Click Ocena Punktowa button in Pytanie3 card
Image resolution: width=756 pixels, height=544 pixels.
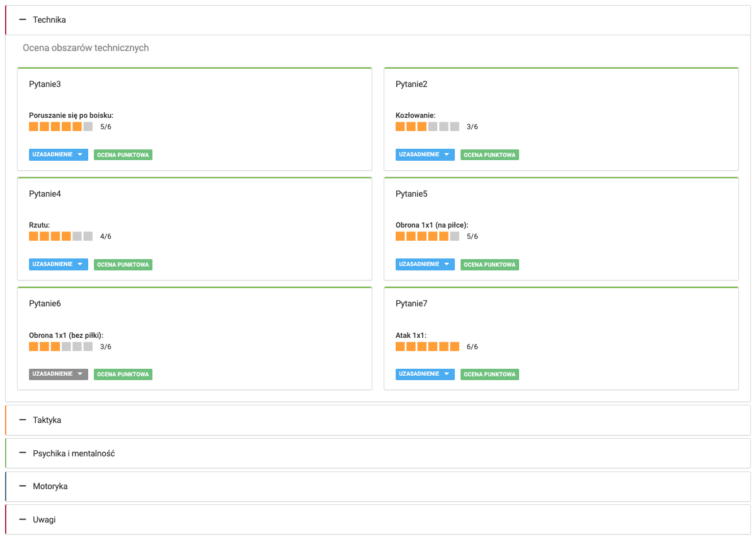[x=123, y=154]
